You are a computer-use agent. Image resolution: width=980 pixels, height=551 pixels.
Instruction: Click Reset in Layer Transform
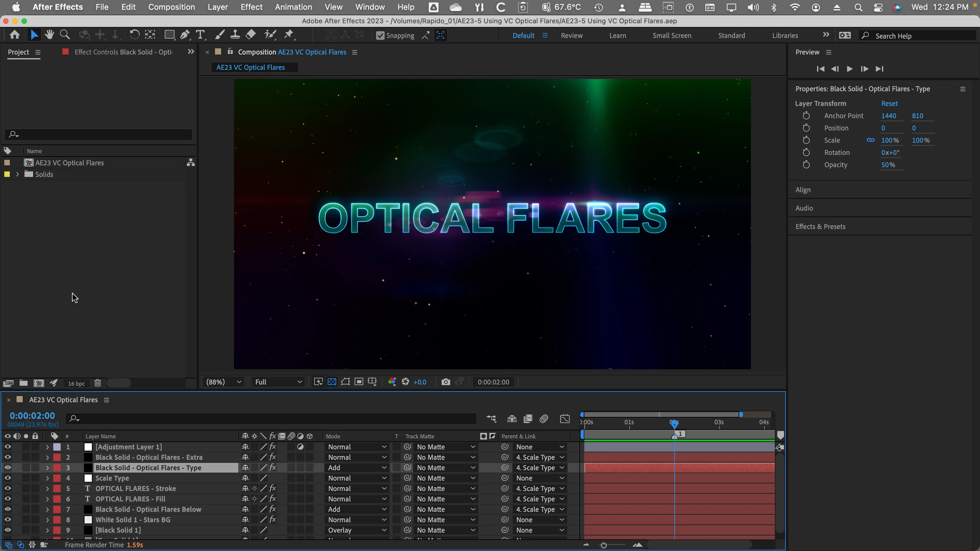(x=889, y=103)
